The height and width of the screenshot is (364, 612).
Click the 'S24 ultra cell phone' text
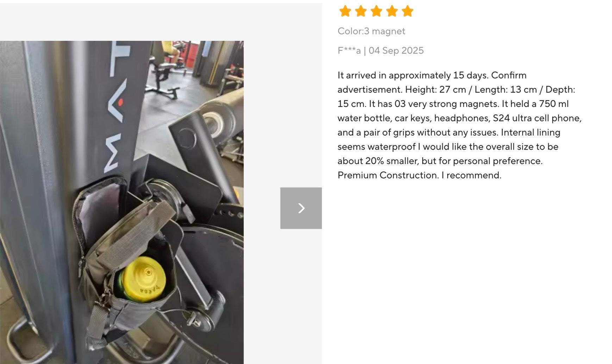537,118
